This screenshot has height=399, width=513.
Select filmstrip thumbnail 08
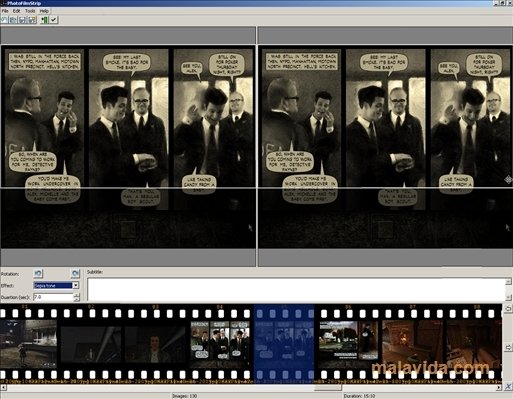tap(475, 344)
